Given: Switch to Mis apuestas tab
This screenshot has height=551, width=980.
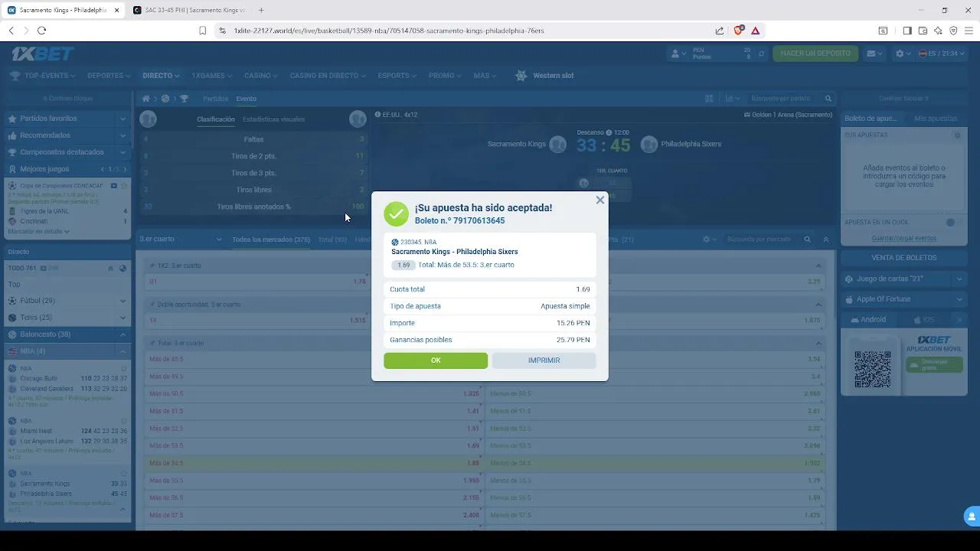Looking at the screenshot, I should (936, 119).
